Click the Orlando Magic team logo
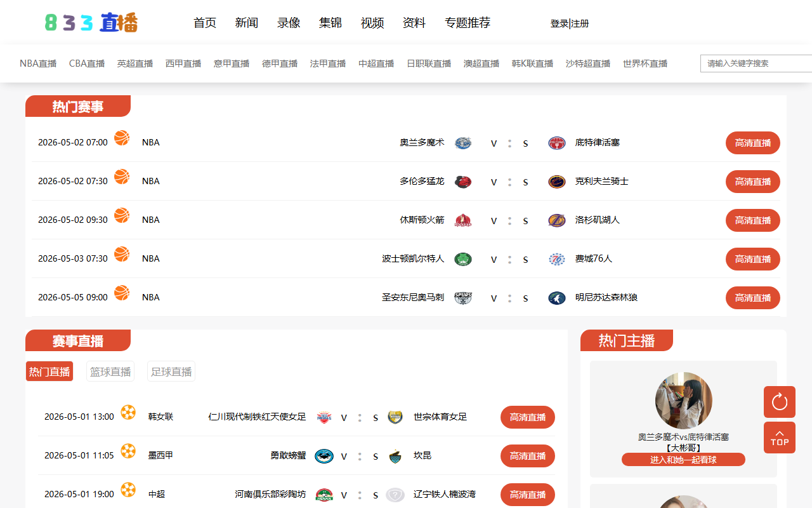This screenshot has width=812, height=508. pyautogui.click(x=463, y=143)
